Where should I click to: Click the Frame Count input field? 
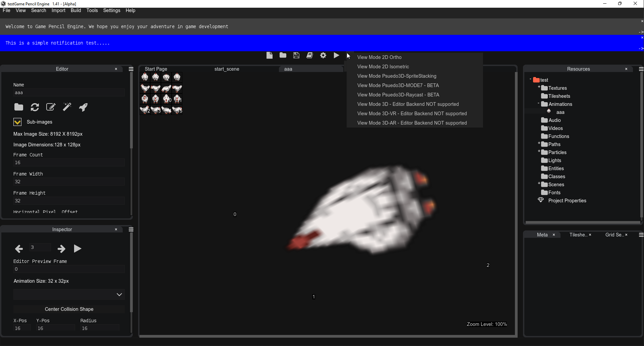coord(69,162)
